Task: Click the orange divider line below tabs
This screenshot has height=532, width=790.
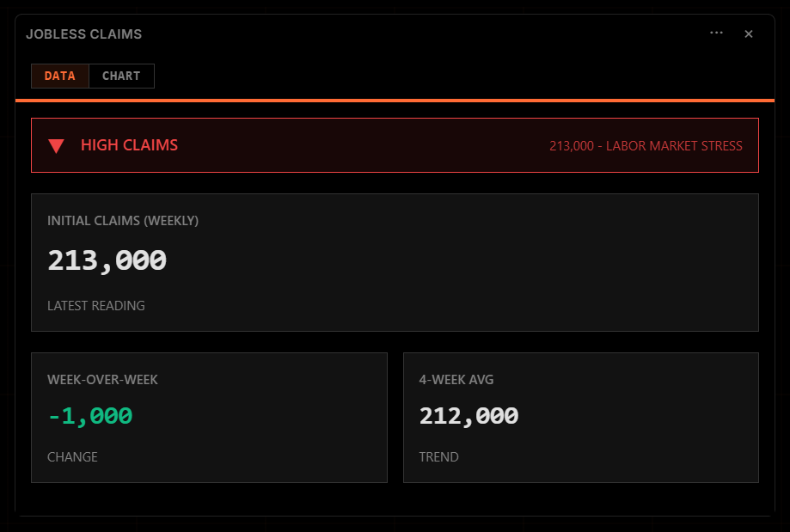Action: tap(395, 101)
